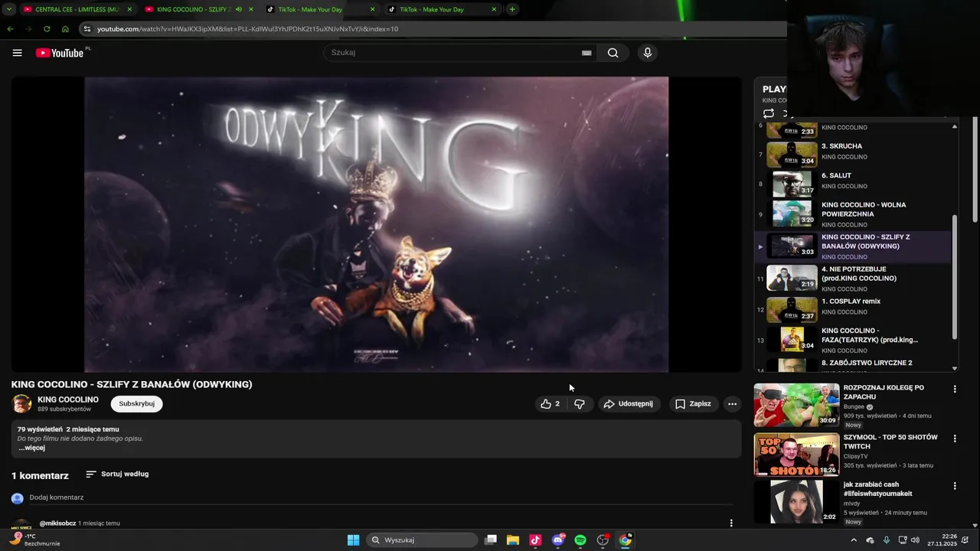Open TikTok app on taskbar
The width and height of the screenshot is (980, 551).
[x=535, y=540]
